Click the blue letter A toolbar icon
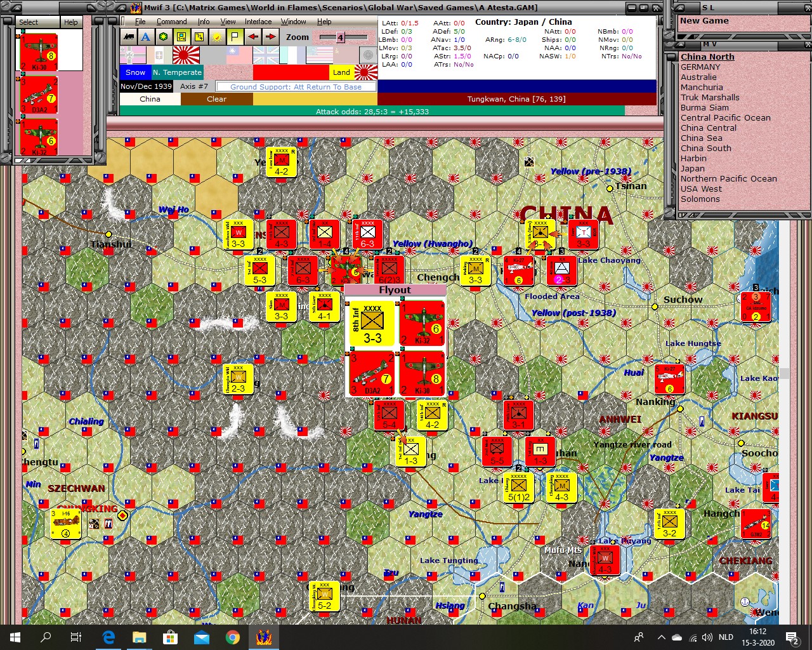The height and width of the screenshot is (650, 812). coord(146,37)
